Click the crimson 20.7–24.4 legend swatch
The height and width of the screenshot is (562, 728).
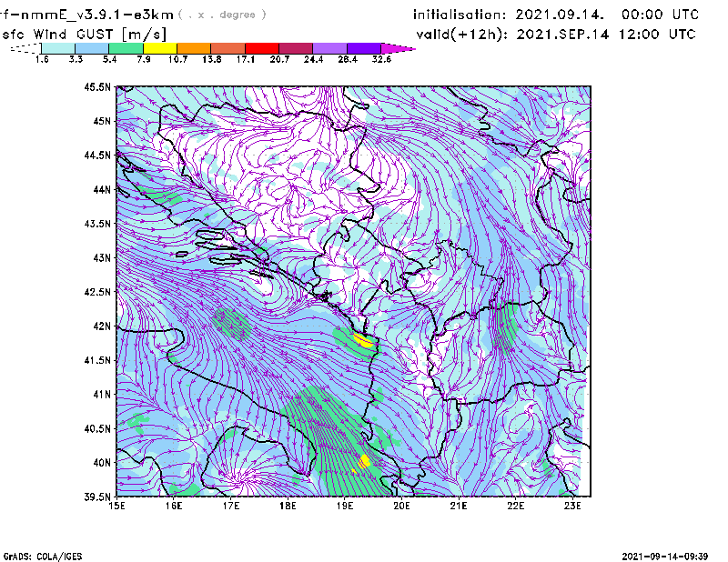click(x=296, y=48)
